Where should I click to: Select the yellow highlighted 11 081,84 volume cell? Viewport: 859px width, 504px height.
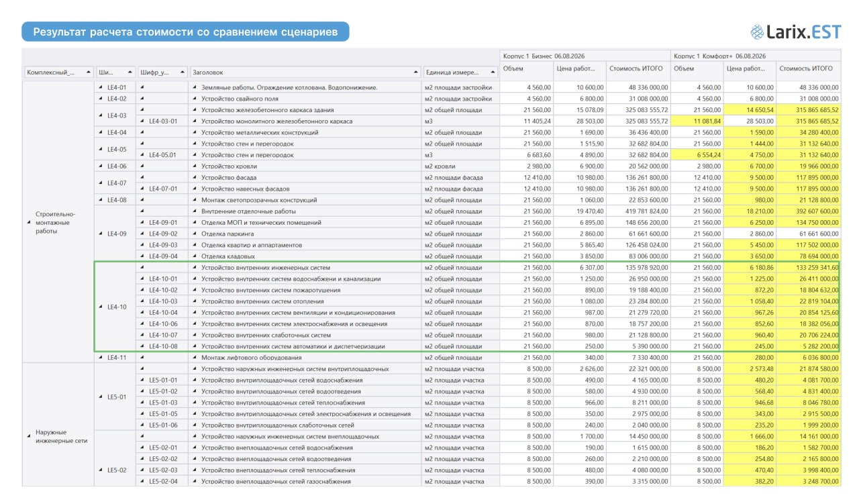click(x=697, y=121)
